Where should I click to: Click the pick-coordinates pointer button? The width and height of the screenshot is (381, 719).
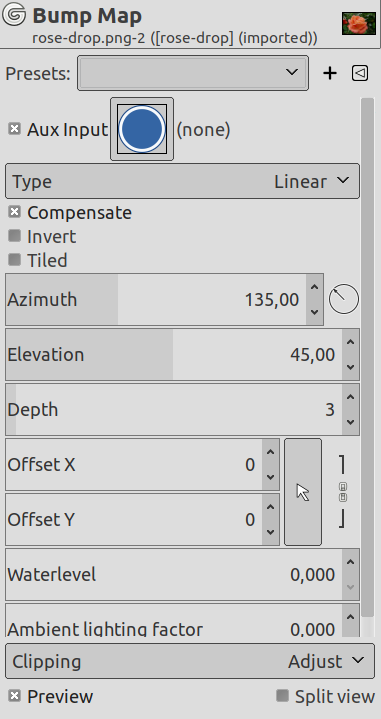tap(303, 492)
